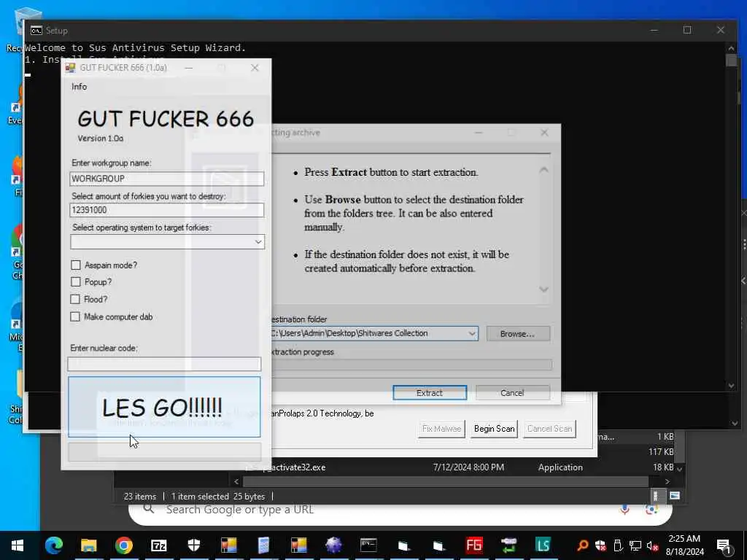The height and width of the screenshot is (560, 747).
Task: Click the Extract button
Action: click(429, 393)
